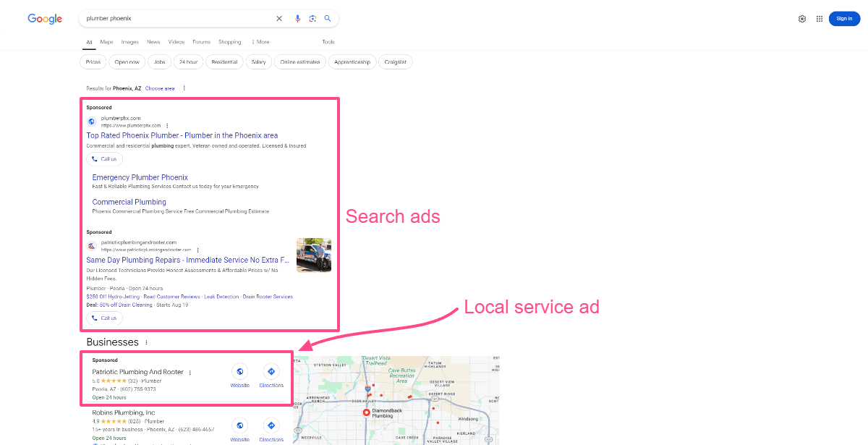Open the Commercial Plumbing sitelink
868x445 pixels.
[129, 202]
